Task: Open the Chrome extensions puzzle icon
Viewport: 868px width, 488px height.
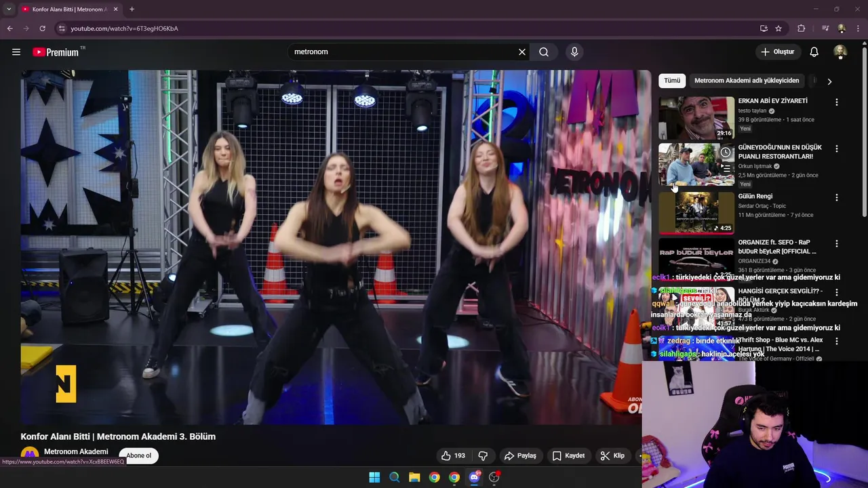Action: point(802,28)
